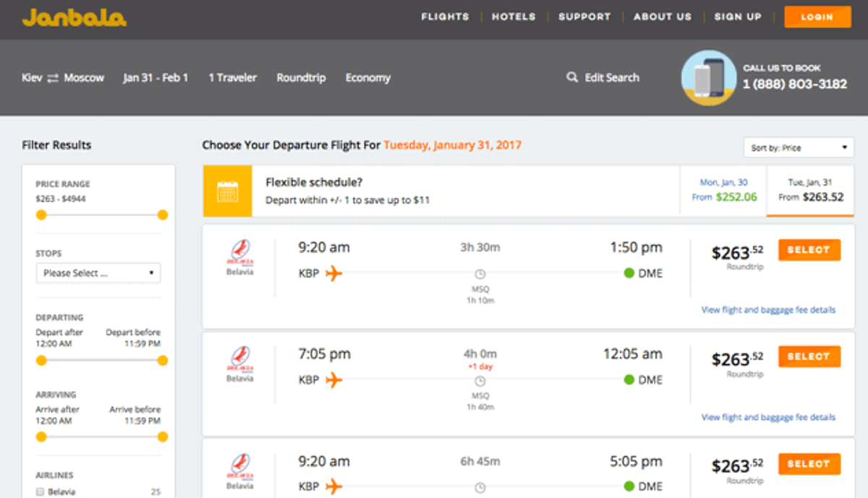
Task: Open the Support page
Action: pos(584,17)
